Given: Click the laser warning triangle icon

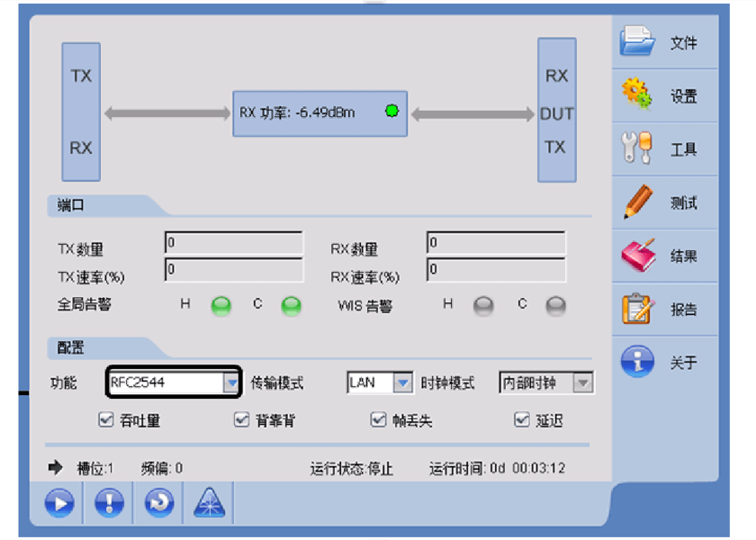Looking at the screenshot, I should pyautogui.click(x=209, y=503).
